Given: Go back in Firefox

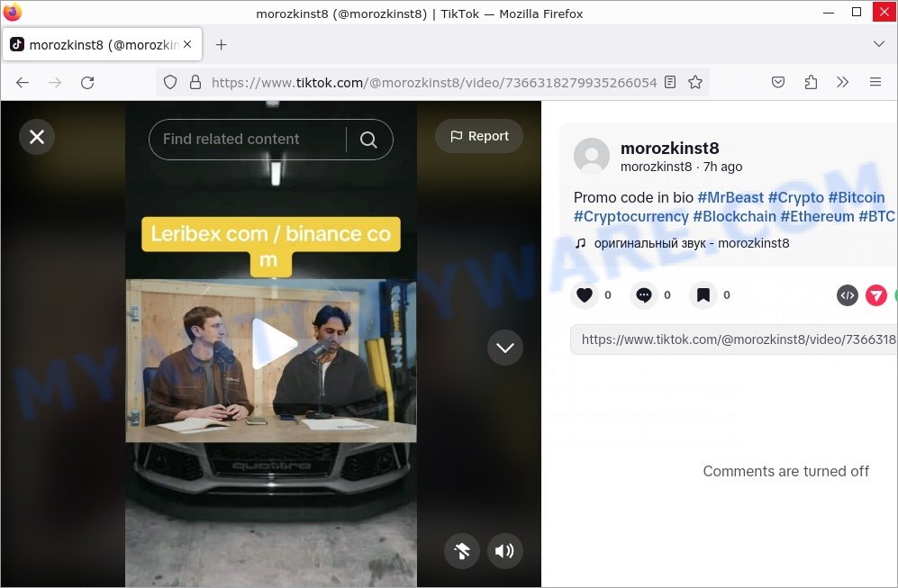Looking at the screenshot, I should (23, 83).
